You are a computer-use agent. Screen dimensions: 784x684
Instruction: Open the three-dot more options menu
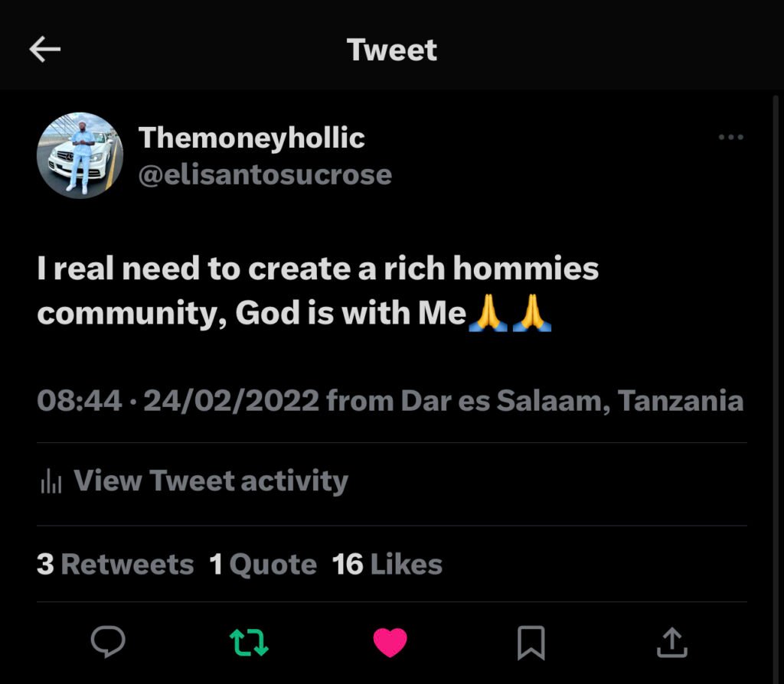point(730,138)
